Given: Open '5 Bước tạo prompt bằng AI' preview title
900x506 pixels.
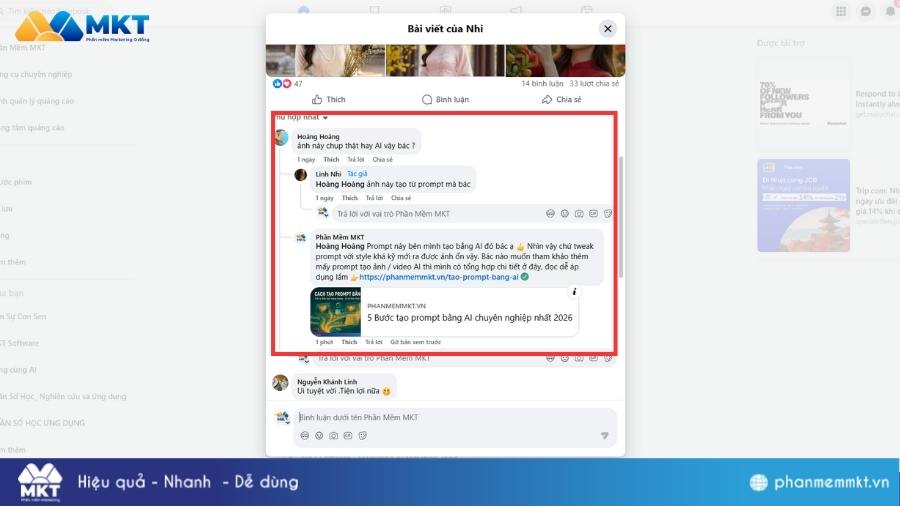Looking at the screenshot, I should click(x=470, y=318).
